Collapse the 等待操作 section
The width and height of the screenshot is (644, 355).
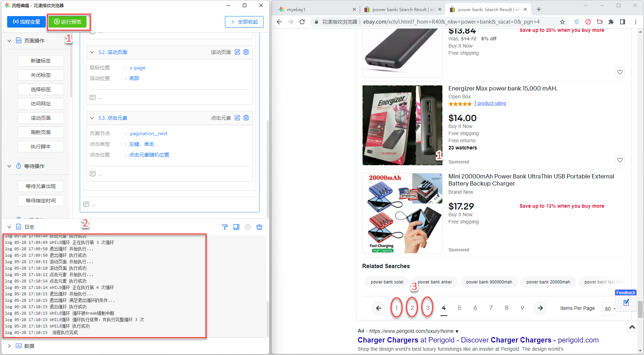(x=9, y=166)
